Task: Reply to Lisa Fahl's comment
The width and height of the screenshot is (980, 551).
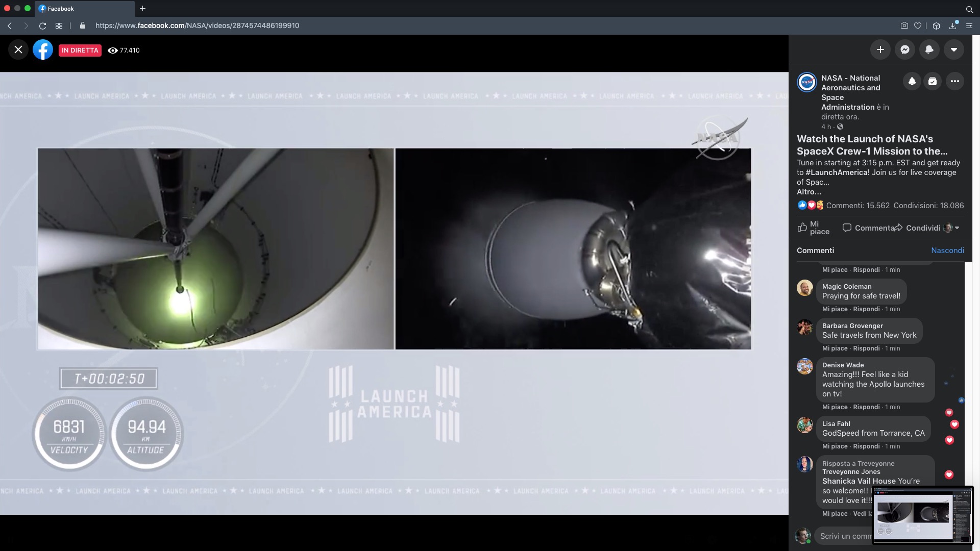Action: (x=866, y=446)
